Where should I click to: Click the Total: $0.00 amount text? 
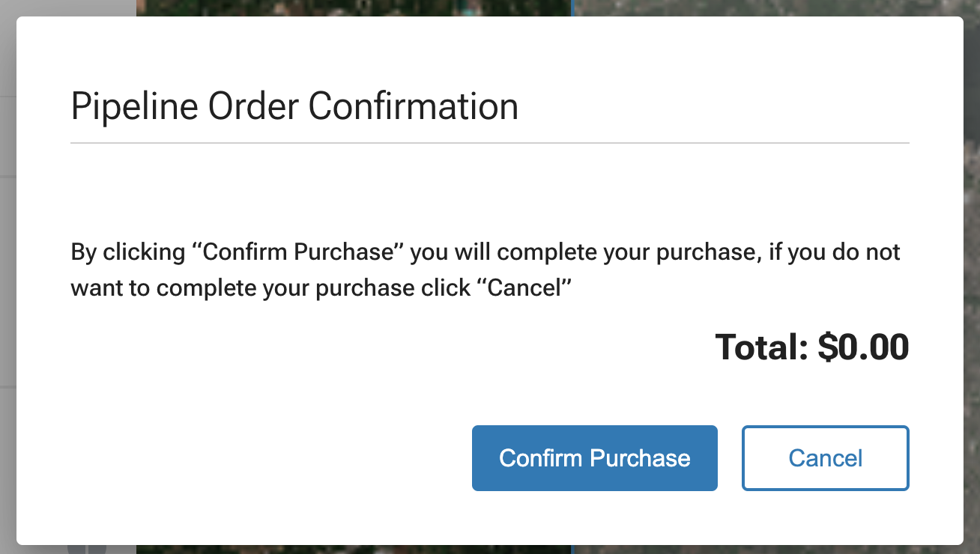812,347
